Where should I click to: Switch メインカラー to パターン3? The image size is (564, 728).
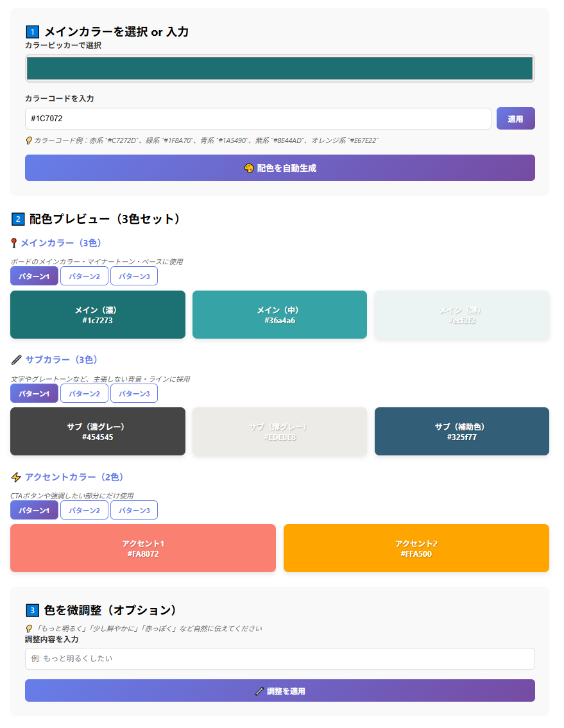[x=134, y=276]
